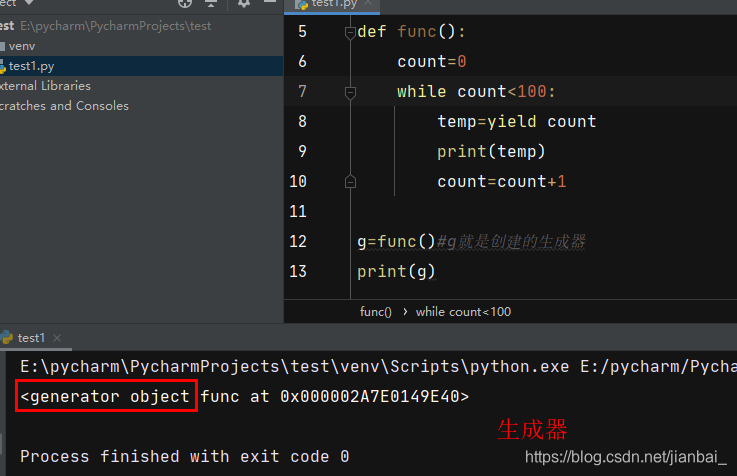Open Project panel settings gear
737x476 pixels.
tap(243, 3)
